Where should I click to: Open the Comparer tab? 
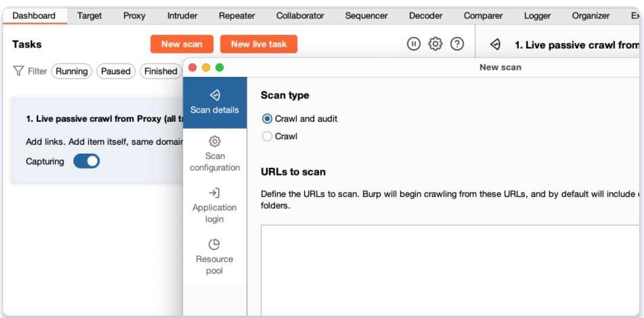483,15
